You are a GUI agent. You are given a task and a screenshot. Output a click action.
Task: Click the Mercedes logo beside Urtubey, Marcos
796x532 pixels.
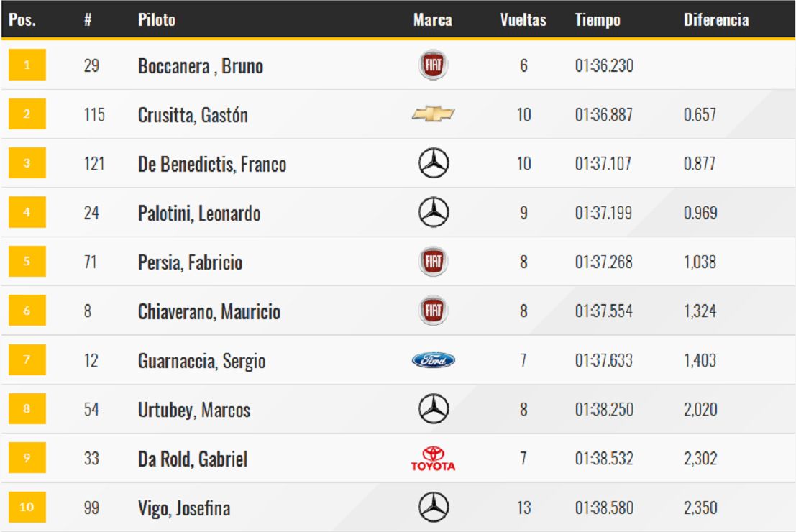[x=434, y=408]
